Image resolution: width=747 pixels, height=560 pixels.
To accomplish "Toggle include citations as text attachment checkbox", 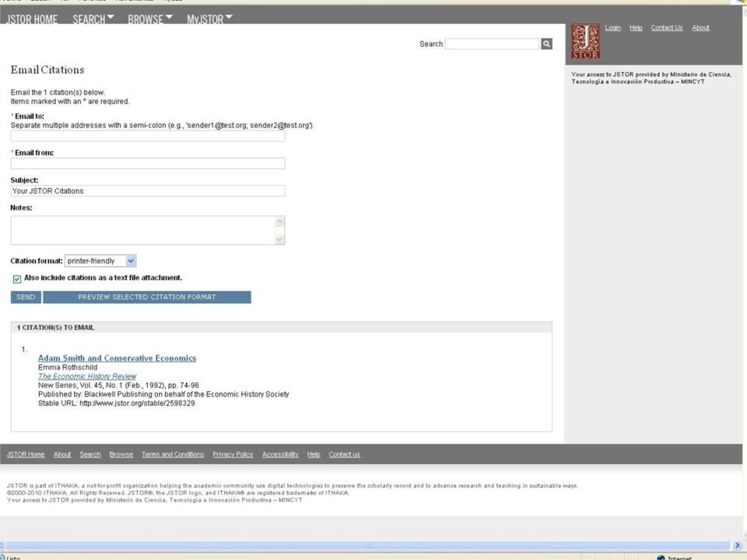I will point(17,278).
